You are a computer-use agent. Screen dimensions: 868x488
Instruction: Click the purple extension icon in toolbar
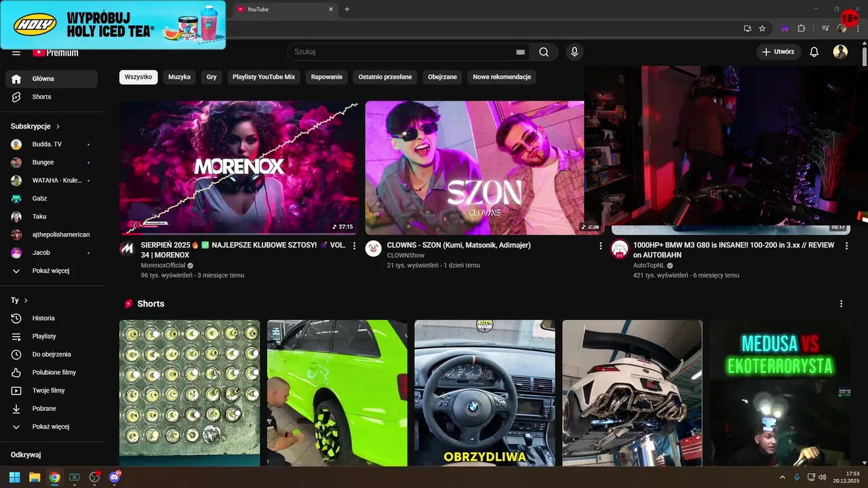tap(785, 28)
